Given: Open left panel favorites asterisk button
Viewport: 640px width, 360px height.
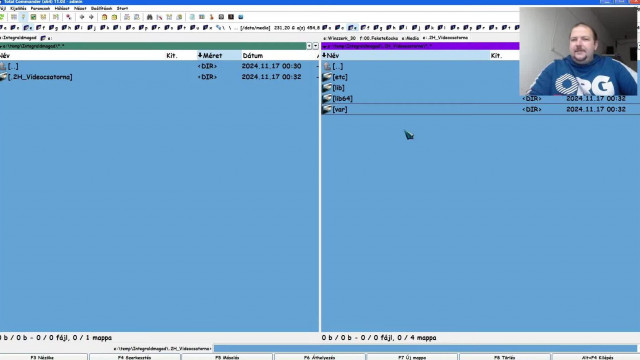Looking at the screenshot, I should point(309,46).
